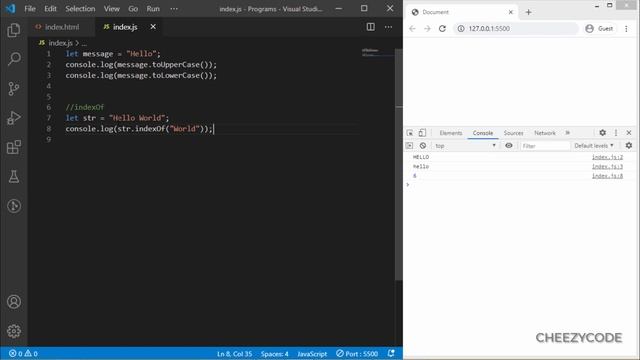The height and width of the screenshot is (360, 640).
Task: Open a new browser tab
Action: [529, 12]
